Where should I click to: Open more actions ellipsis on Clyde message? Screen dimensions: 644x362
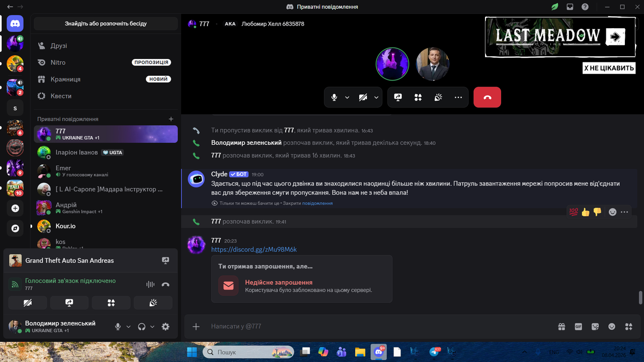pyautogui.click(x=624, y=212)
